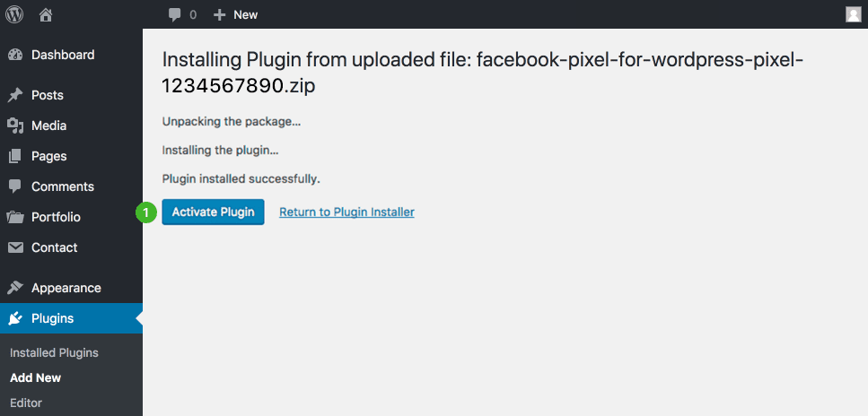Click the comments bubble icon in admin bar

click(175, 14)
